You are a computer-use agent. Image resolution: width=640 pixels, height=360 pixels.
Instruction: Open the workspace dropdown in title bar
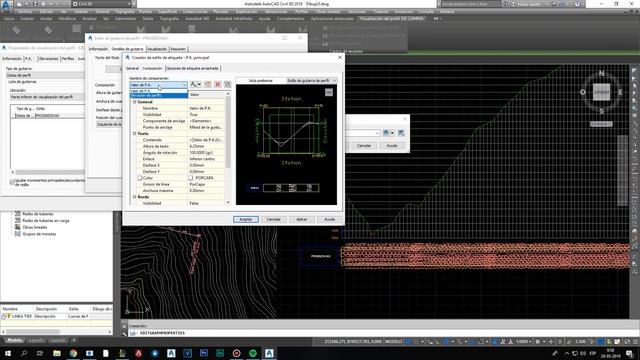pos(102,4)
